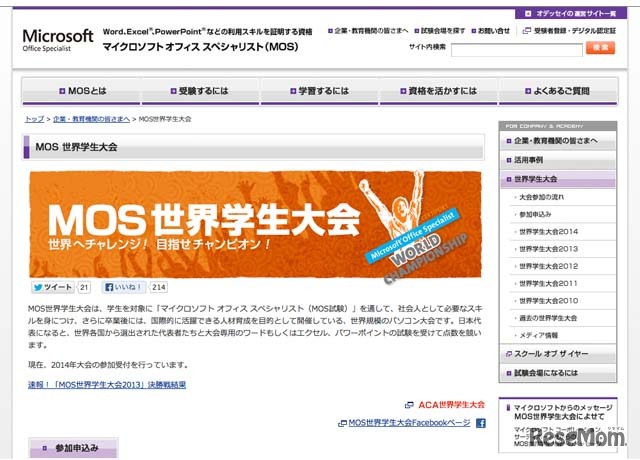Open sidebar 世界学生大会2013 sub-item
The height and width of the screenshot is (460, 640).
pyautogui.click(x=562, y=249)
